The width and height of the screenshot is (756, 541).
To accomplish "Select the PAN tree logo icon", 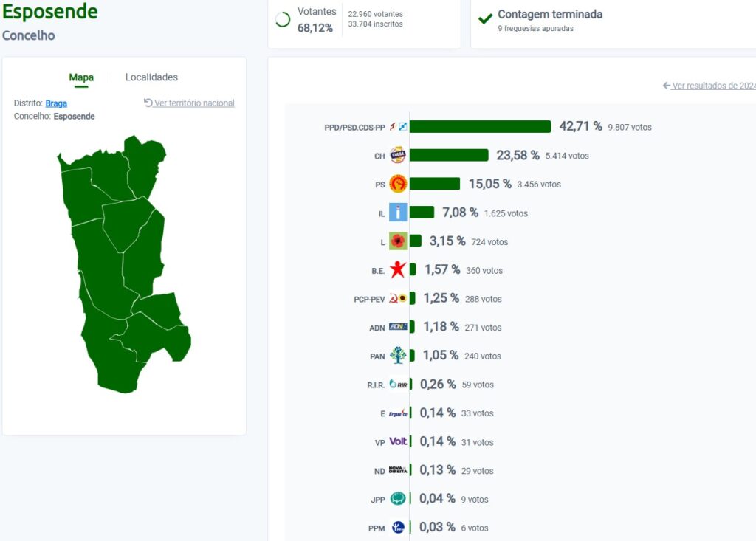I will 398,355.
